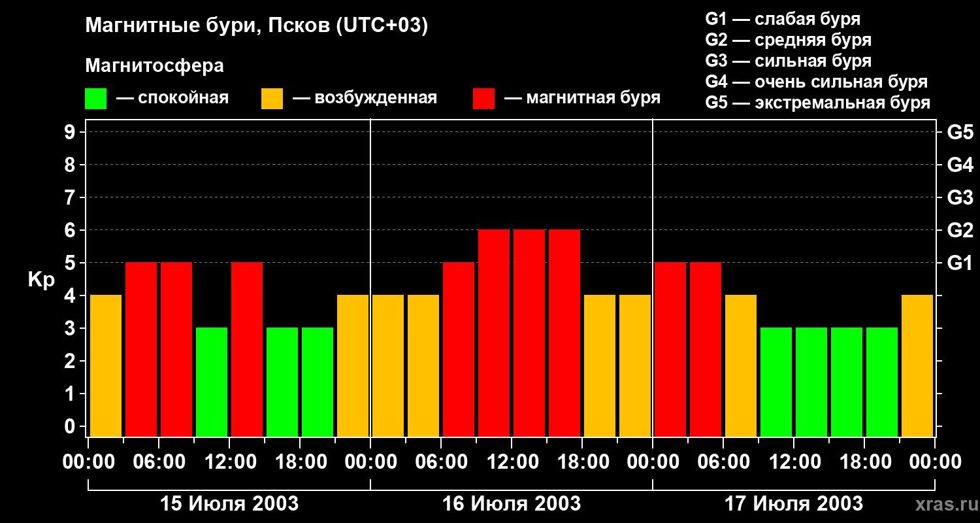This screenshot has width=980, height=523.
Task: Click the 'Kp' axis title
Action: click(41, 280)
